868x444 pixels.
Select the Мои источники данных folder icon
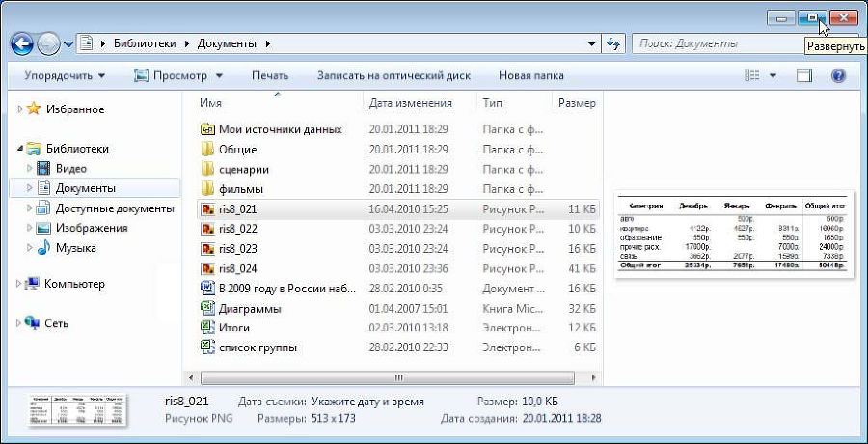click(x=207, y=129)
